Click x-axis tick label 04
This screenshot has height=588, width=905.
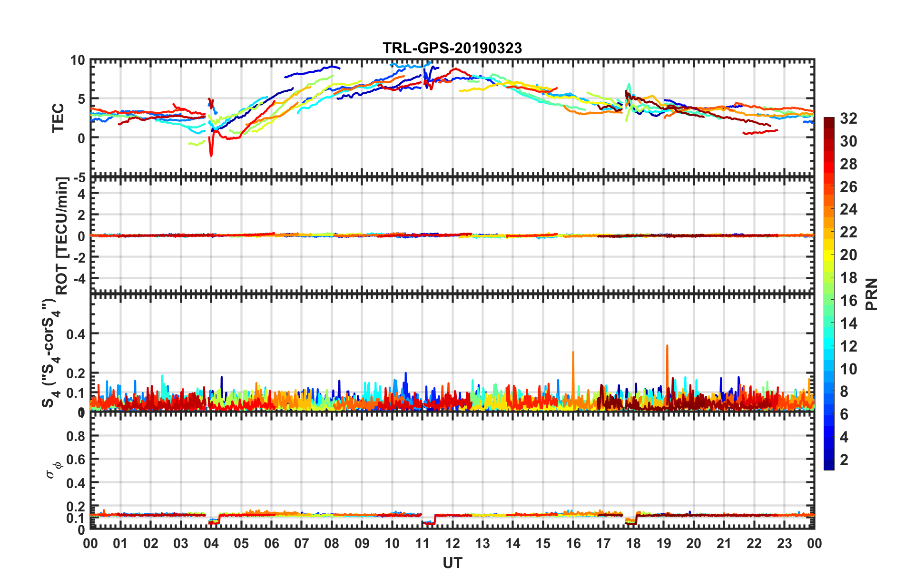(x=211, y=543)
